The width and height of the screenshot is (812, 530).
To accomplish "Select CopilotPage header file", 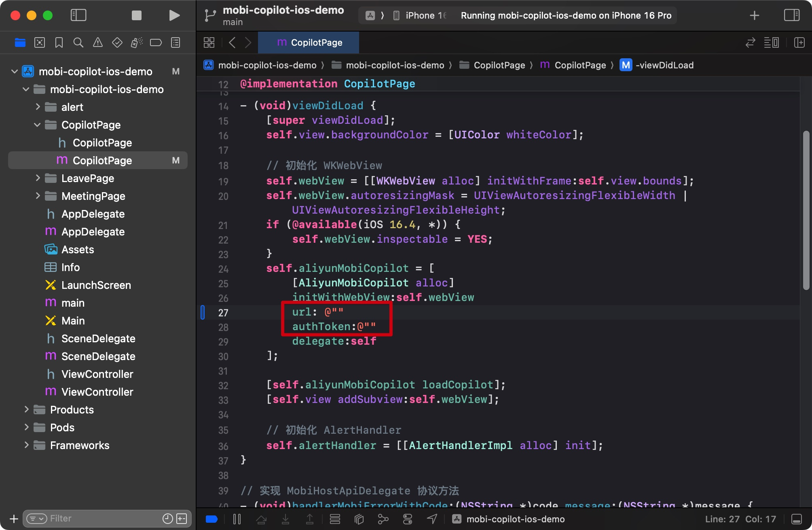I will click(x=98, y=143).
